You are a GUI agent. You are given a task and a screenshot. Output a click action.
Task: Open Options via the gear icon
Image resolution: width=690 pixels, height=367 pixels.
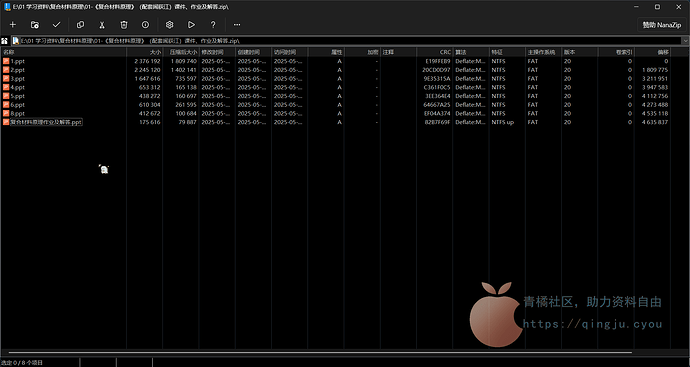(x=169, y=25)
